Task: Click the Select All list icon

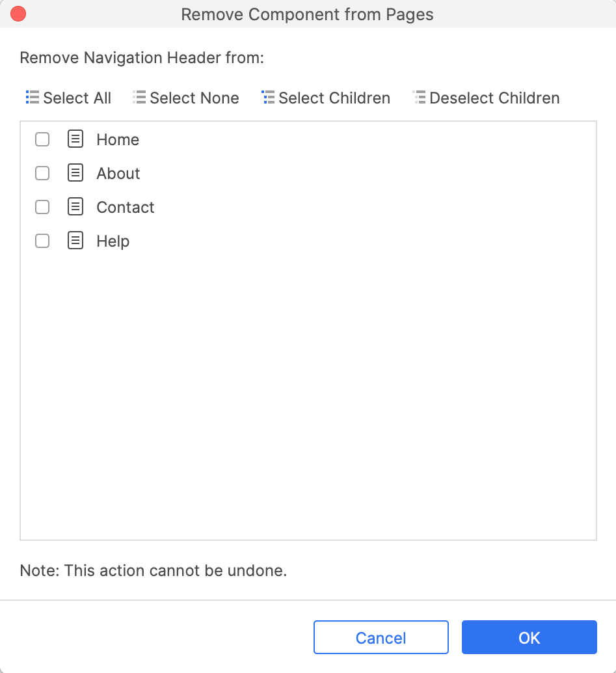Action: [x=32, y=98]
